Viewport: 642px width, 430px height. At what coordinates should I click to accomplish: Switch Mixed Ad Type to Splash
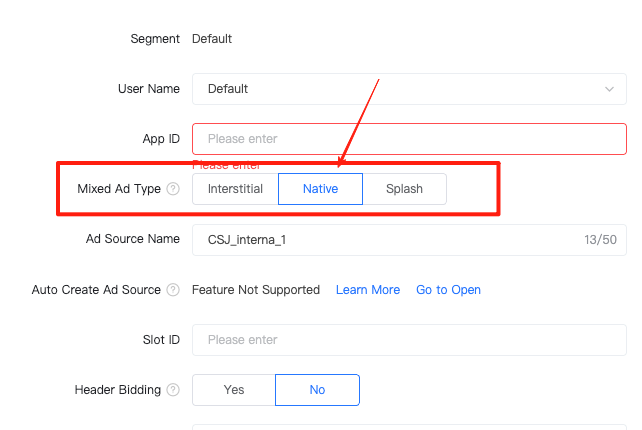click(x=405, y=189)
